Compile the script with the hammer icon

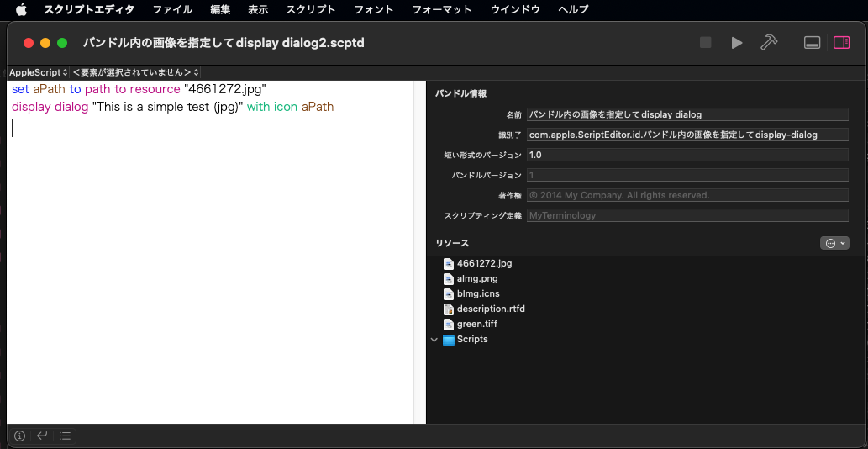tap(769, 43)
